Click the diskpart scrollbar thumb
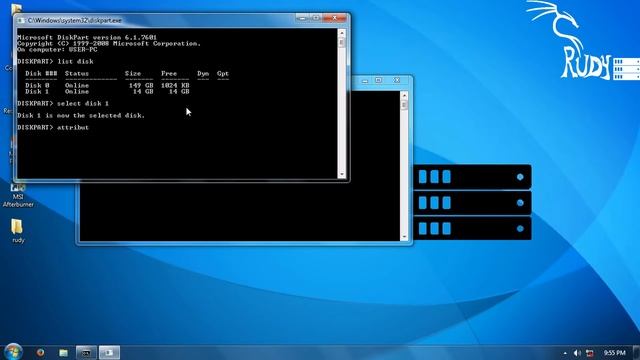The width and height of the screenshot is (640, 360). [342, 42]
